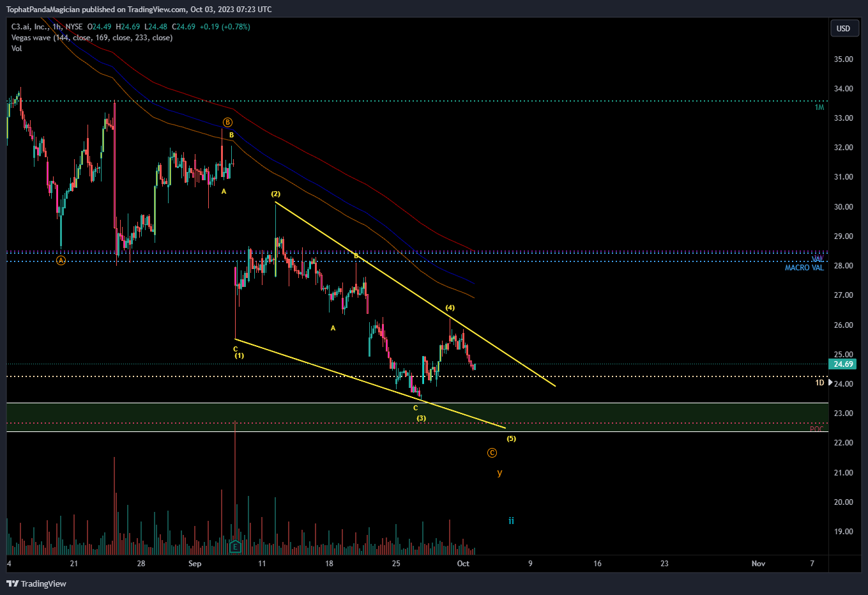
Task: Click the 35.00 price axis label
Action: click(x=843, y=59)
